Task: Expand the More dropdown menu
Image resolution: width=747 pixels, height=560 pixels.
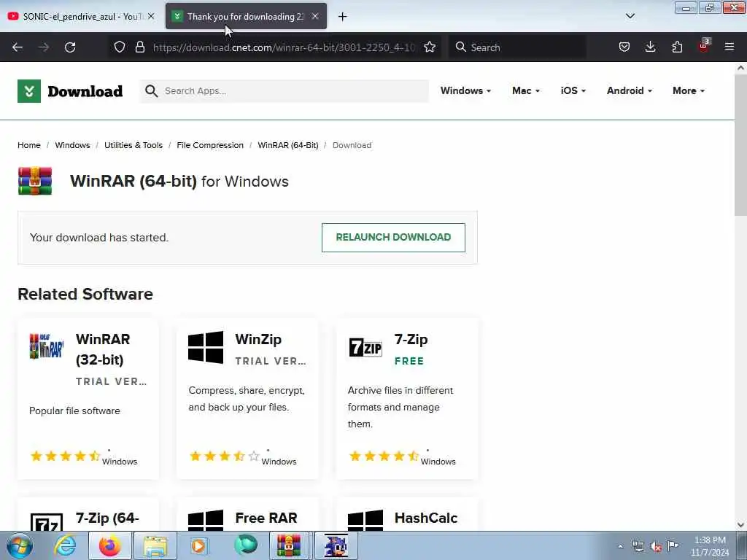Action: pyautogui.click(x=689, y=90)
